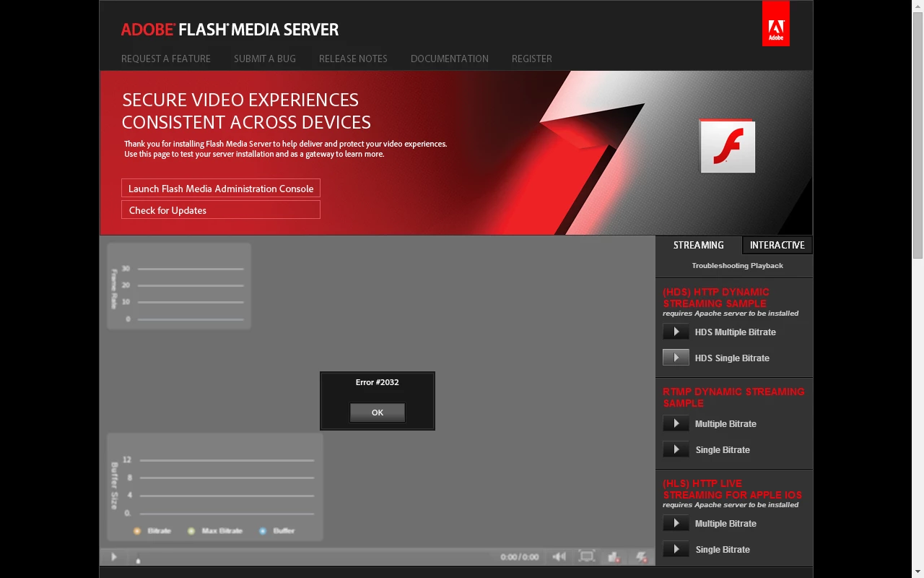Click '(HLS) HTTP Live Streaming' heading
Image resolution: width=924 pixels, height=578 pixels.
(x=732, y=489)
